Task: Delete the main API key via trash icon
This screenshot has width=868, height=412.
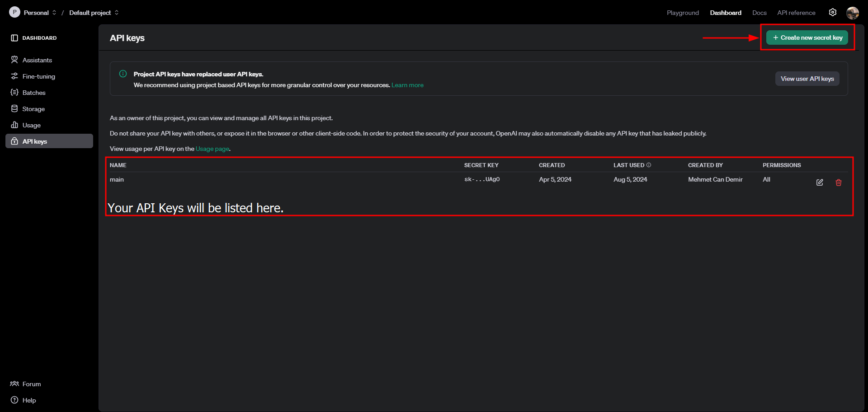Action: pos(839,183)
